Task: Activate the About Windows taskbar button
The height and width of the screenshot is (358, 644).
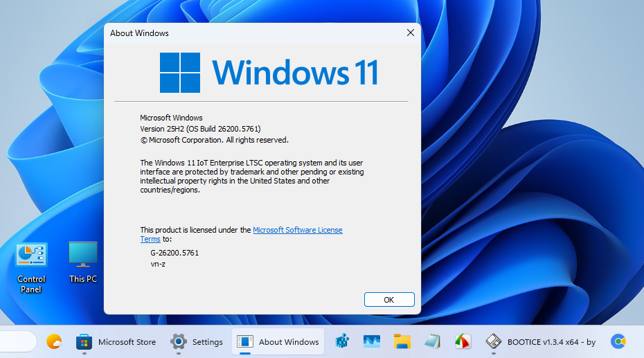Action: point(278,341)
